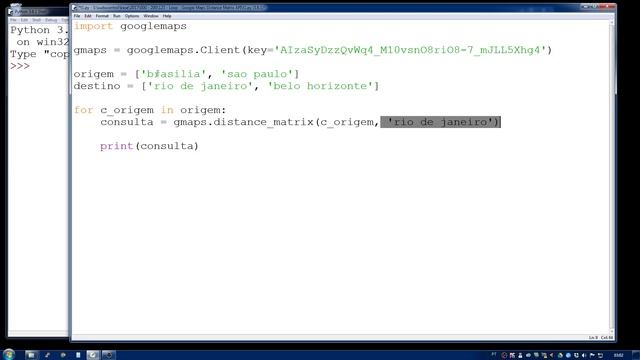Image resolution: width=640 pixels, height=360 pixels.
Task: Open the file explorer taskbar icon
Action: click(31, 355)
